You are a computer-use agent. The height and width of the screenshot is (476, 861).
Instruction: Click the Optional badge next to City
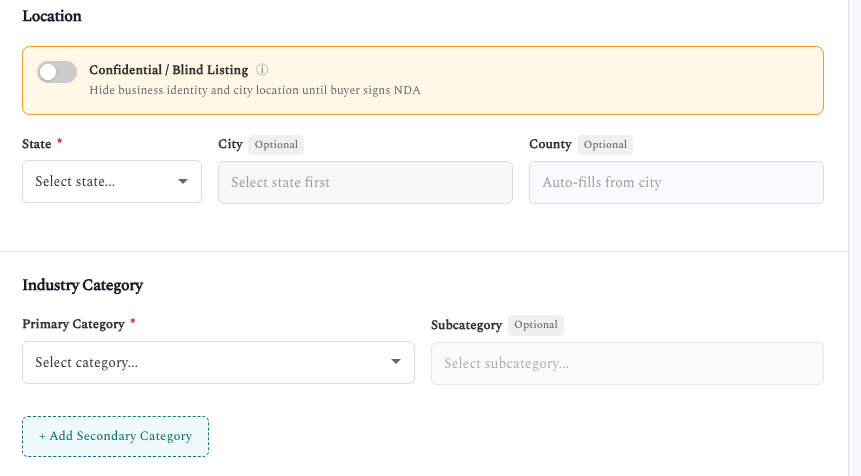click(x=276, y=144)
